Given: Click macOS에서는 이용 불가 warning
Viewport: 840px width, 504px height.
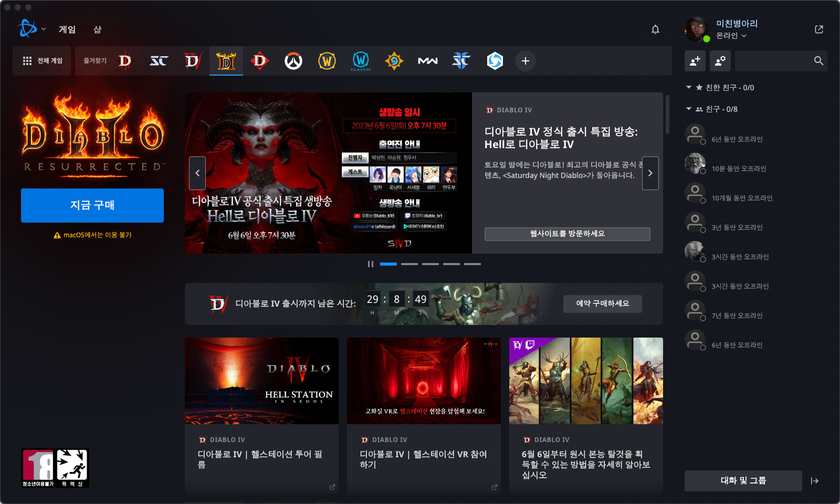Looking at the screenshot, I should tap(93, 235).
